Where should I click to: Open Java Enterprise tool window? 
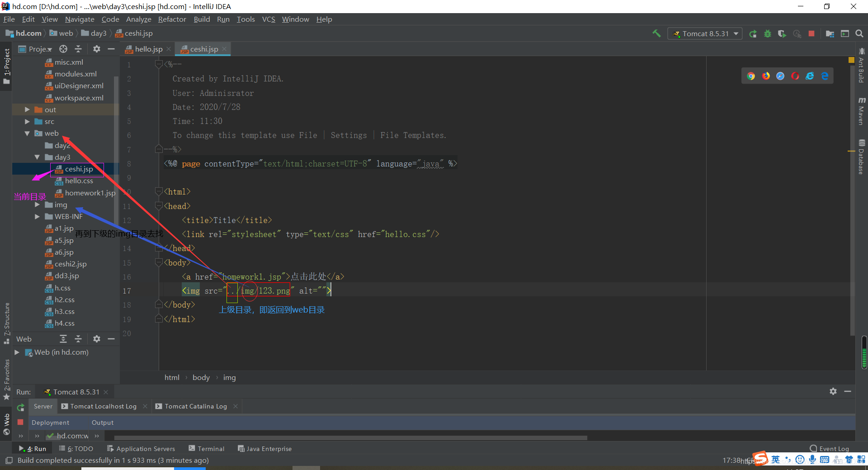tap(265, 449)
